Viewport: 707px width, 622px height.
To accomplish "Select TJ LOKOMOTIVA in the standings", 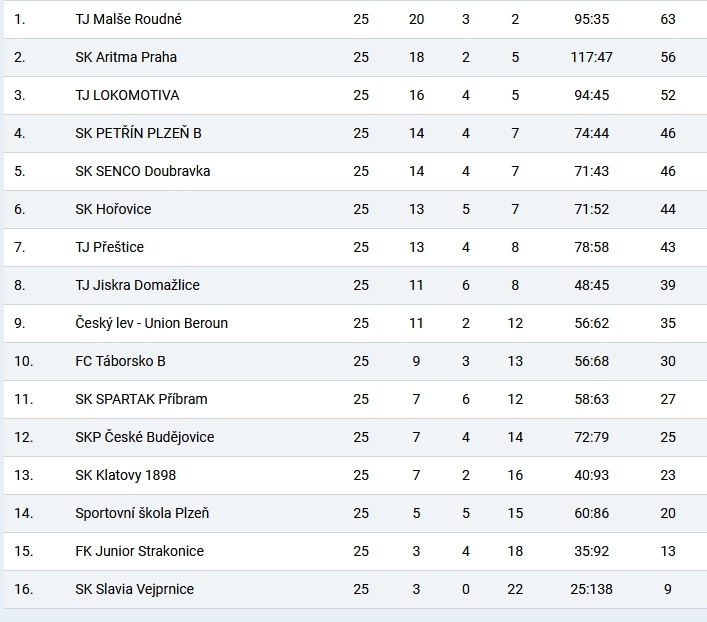I will coord(127,95).
